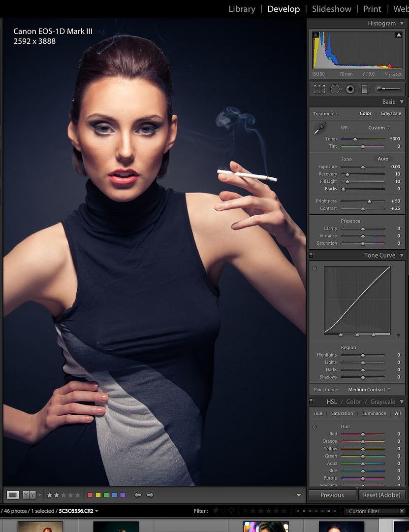Collapse the Basic panel

402,102
